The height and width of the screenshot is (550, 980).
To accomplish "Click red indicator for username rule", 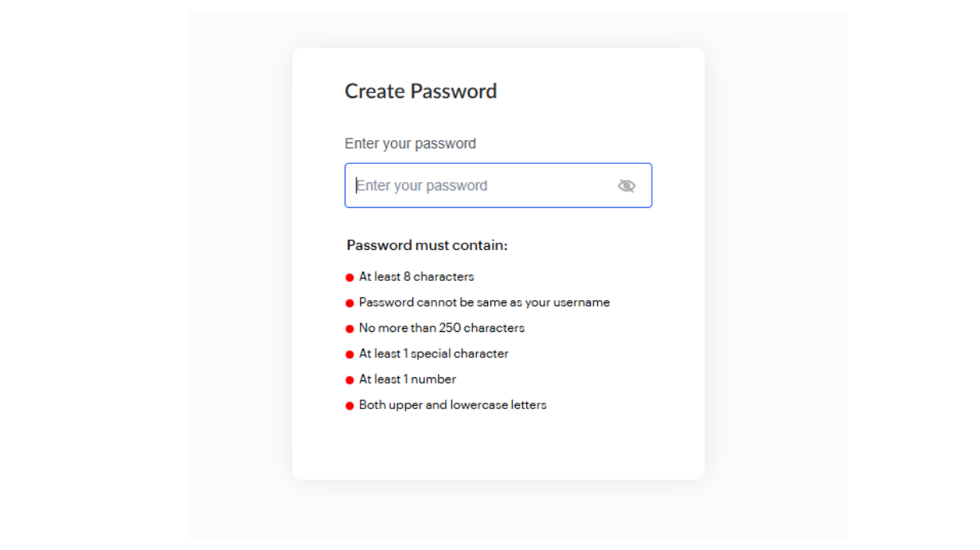I will pos(349,303).
